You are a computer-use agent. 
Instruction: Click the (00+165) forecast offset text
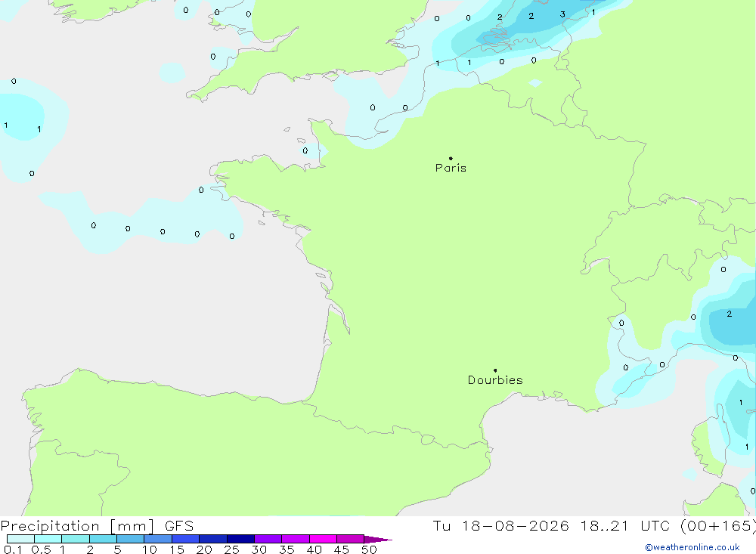[717, 526]
